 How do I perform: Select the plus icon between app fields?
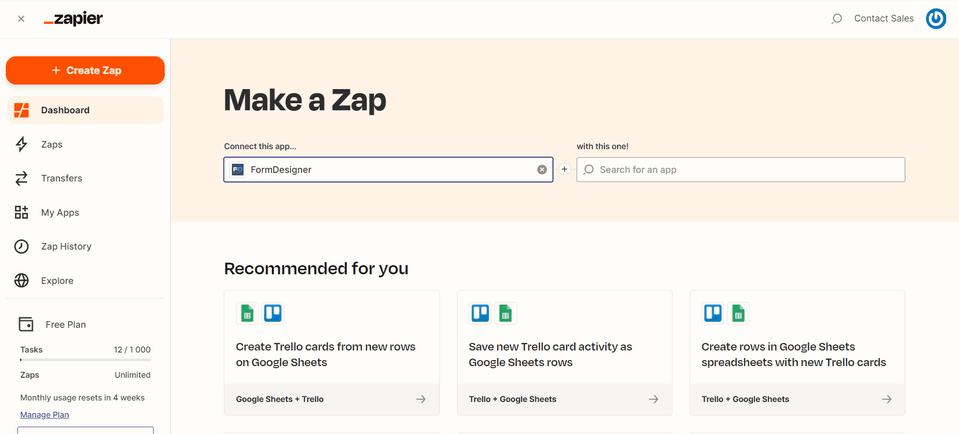pos(565,169)
